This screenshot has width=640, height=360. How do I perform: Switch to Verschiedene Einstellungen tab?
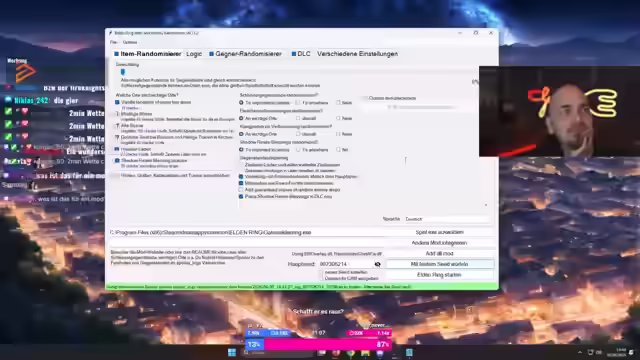tap(357, 54)
